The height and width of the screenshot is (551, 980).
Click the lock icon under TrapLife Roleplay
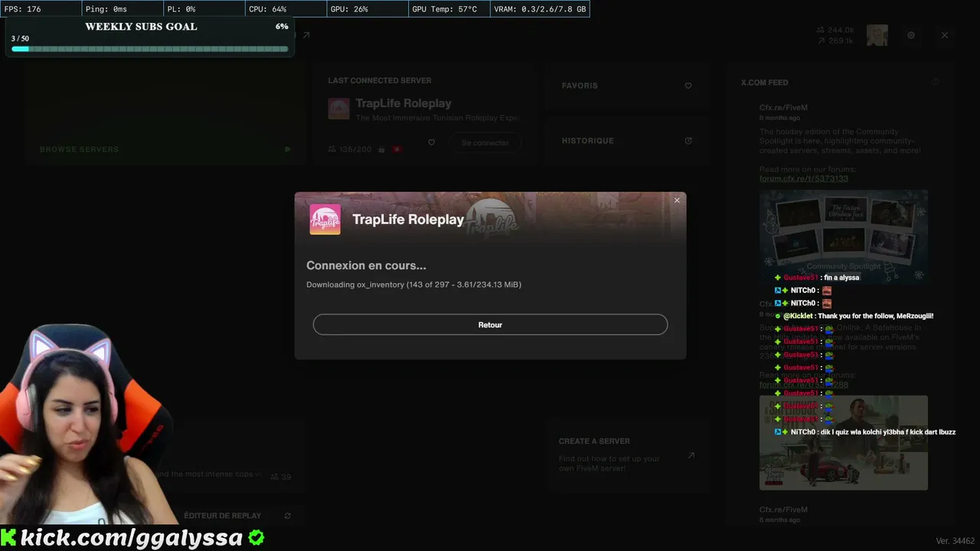click(x=381, y=149)
